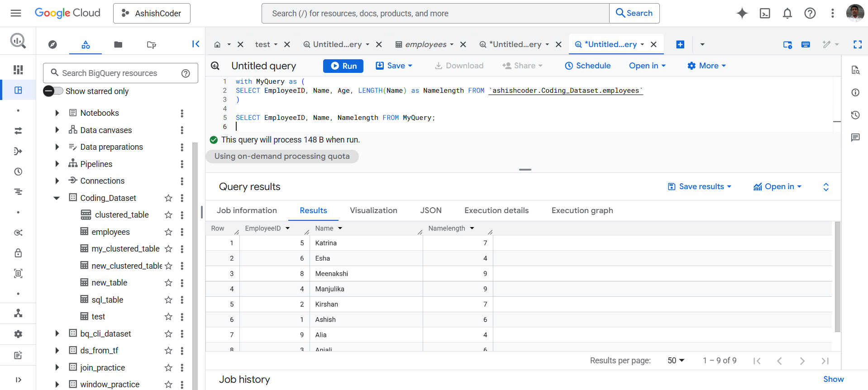Open results per page dropdown
The height and width of the screenshot is (390, 868).
(676, 361)
